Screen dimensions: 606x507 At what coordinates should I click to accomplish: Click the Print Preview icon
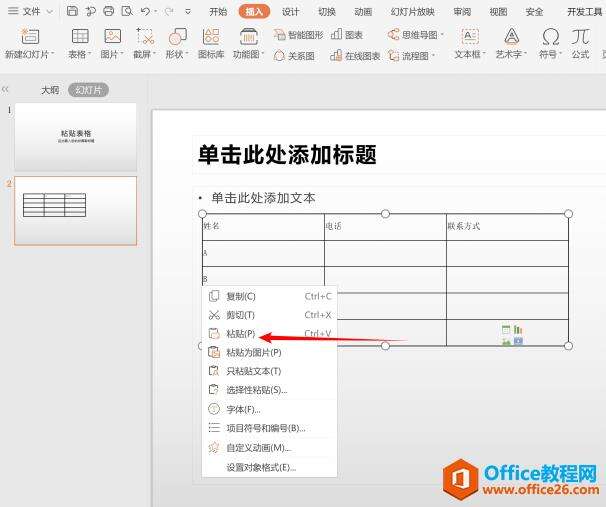(127, 11)
